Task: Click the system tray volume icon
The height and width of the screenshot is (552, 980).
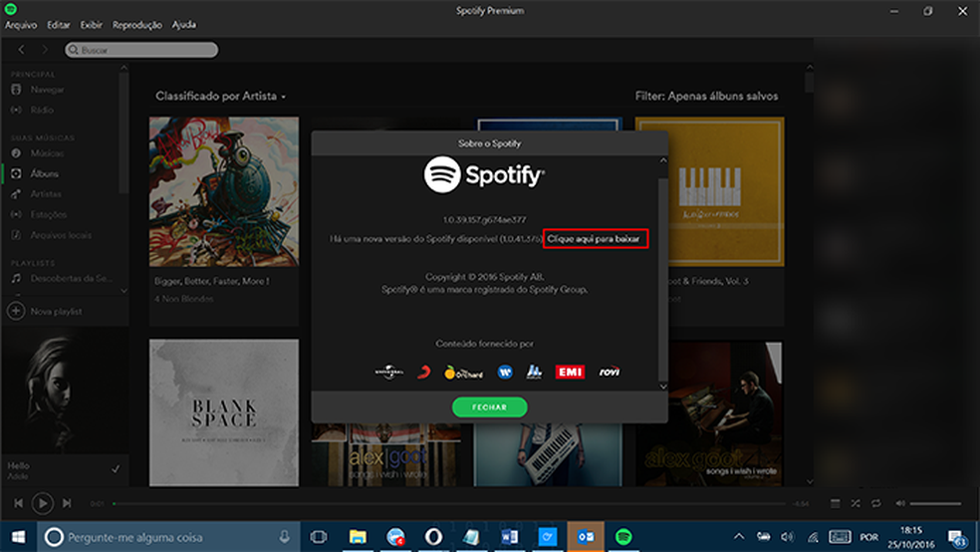Action: point(788,537)
